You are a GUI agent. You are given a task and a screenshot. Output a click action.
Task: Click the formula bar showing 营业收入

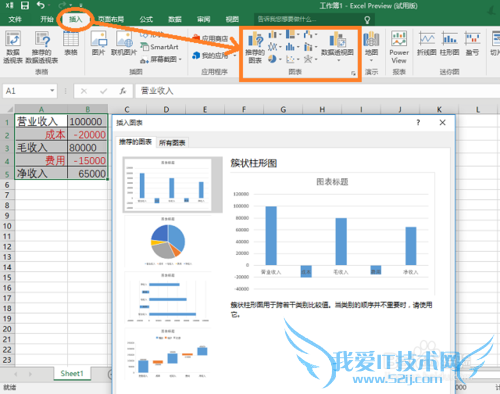click(317, 91)
